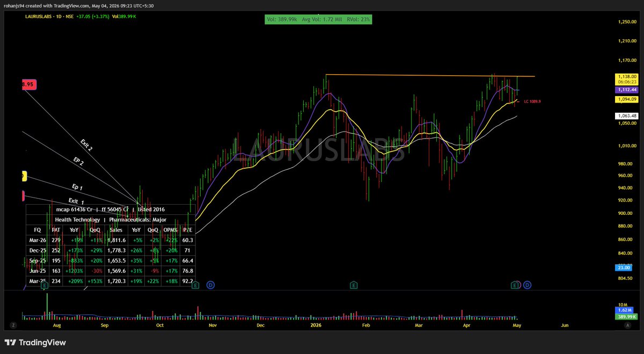Select the orange horizontal resistance line
644x354 pixels.
429,75
